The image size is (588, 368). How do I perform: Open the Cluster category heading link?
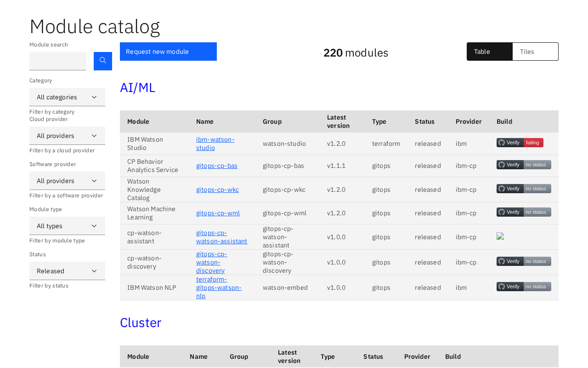click(x=141, y=322)
